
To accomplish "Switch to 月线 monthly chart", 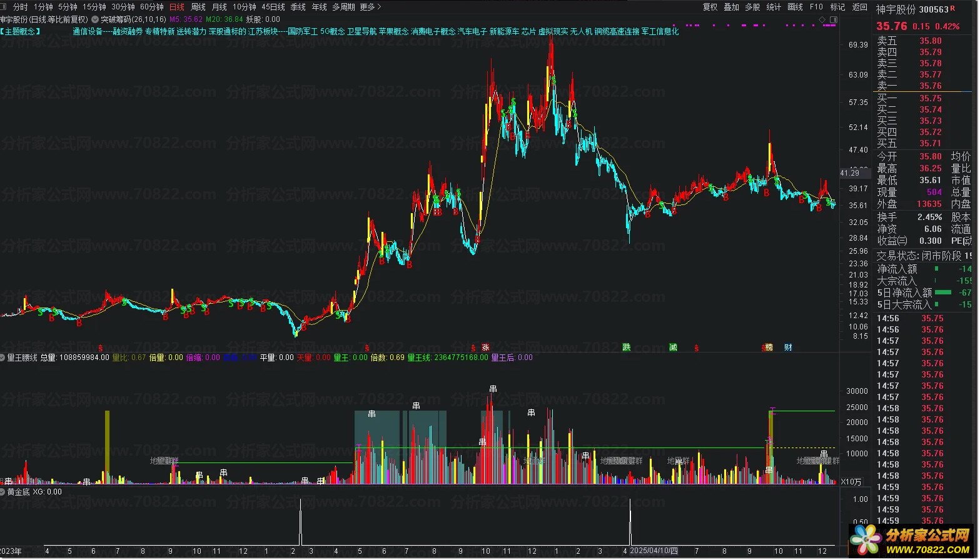I will [x=220, y=7].
